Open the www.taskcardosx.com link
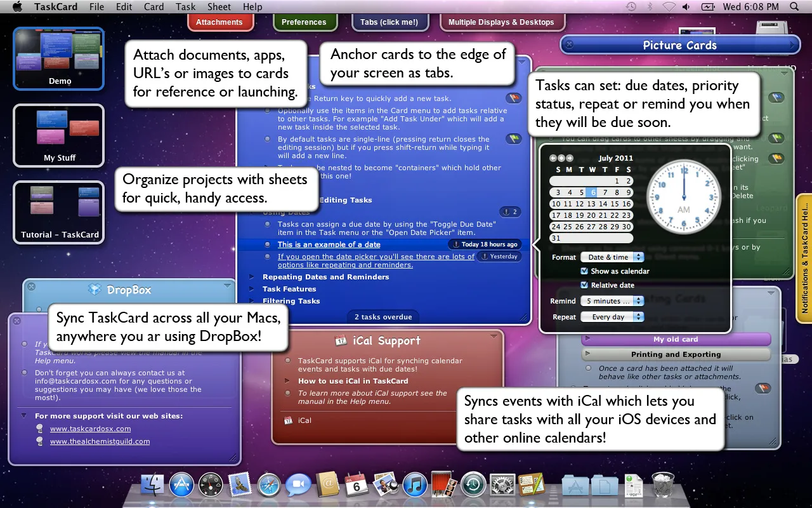 click(90, 429)
